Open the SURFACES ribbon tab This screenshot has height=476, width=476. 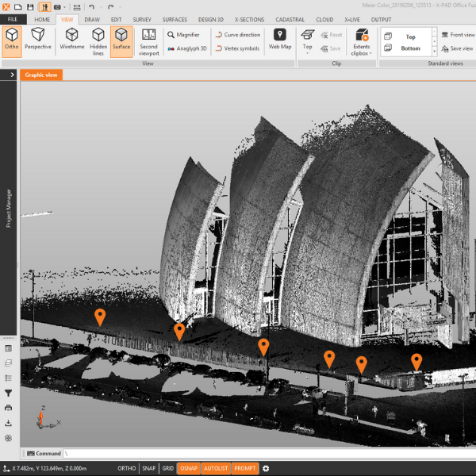[175, 19]
